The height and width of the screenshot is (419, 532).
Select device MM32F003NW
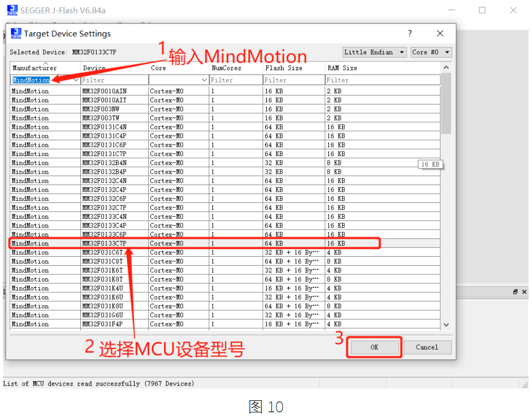(225, 109)
